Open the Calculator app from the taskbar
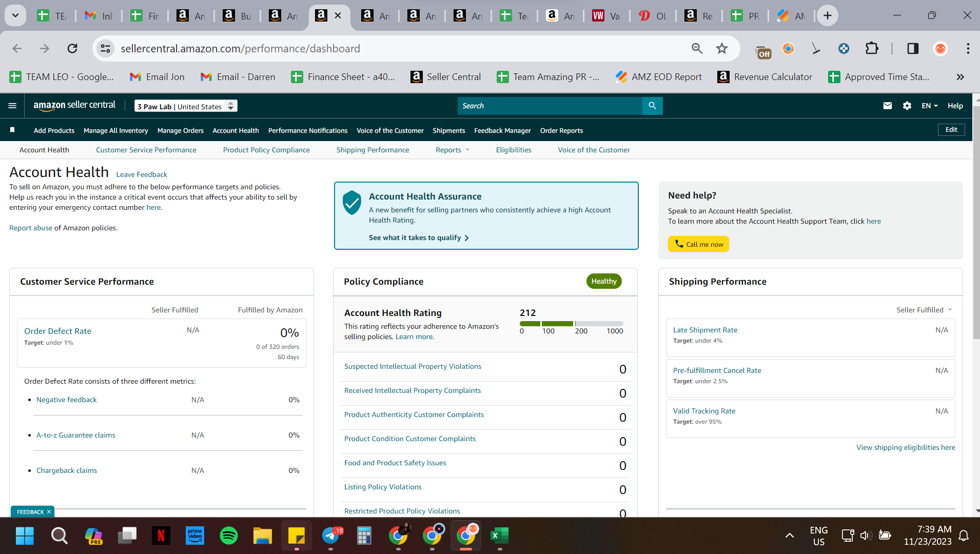Screen dimensions: 980x554 (x=364, y=536)
